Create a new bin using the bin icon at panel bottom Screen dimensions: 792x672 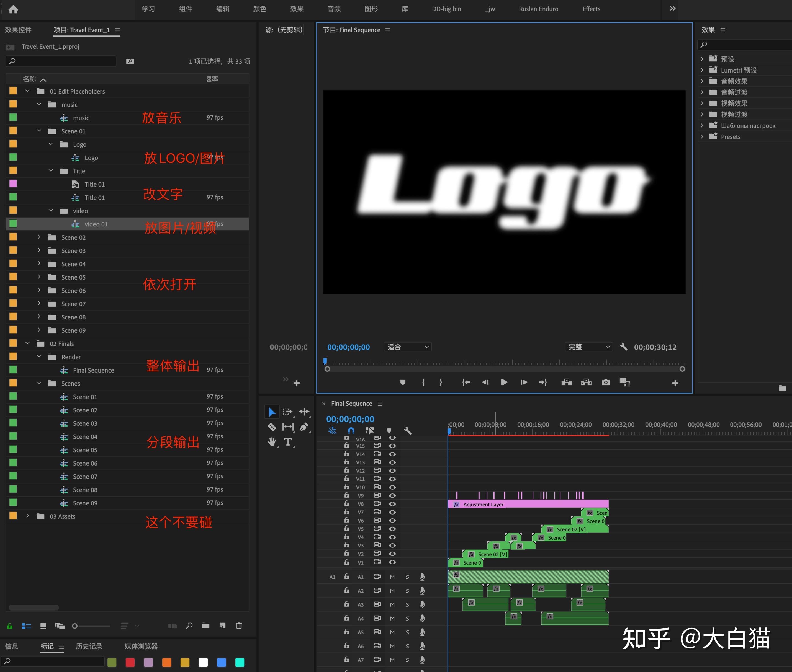(206, 626)
